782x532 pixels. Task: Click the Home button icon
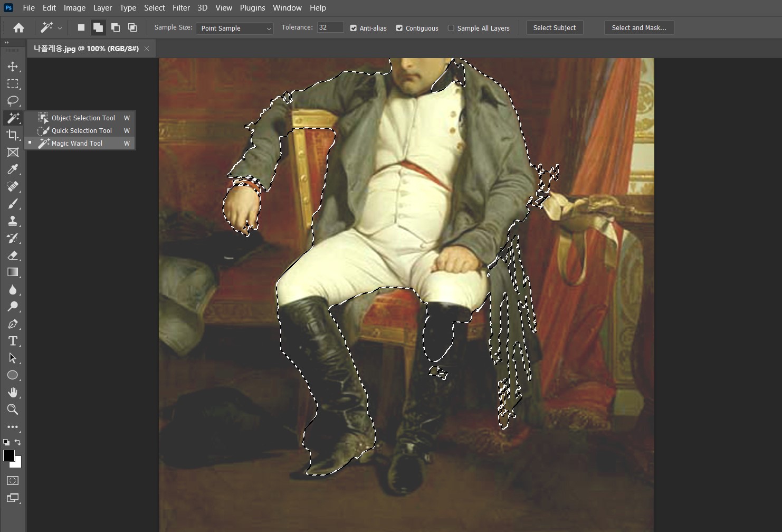tap(18, 28)
